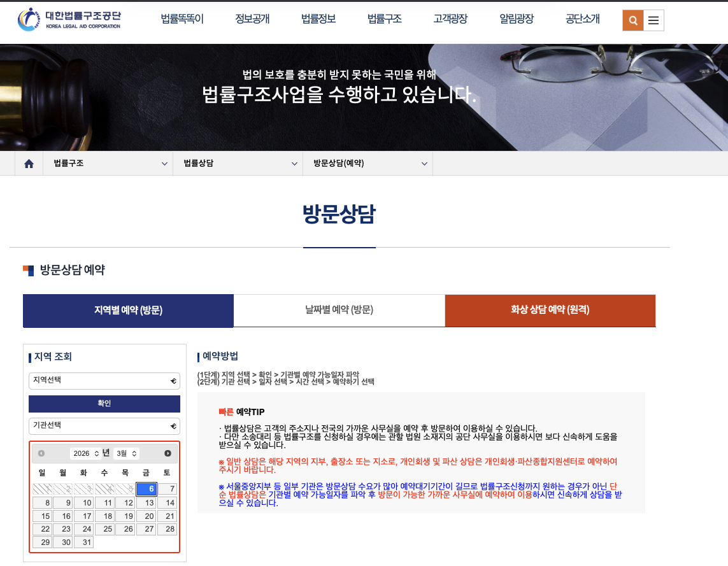The image size is (728, 566).
Task: Open the 기관선택 institution dropdown
Action: click(104, 426)
